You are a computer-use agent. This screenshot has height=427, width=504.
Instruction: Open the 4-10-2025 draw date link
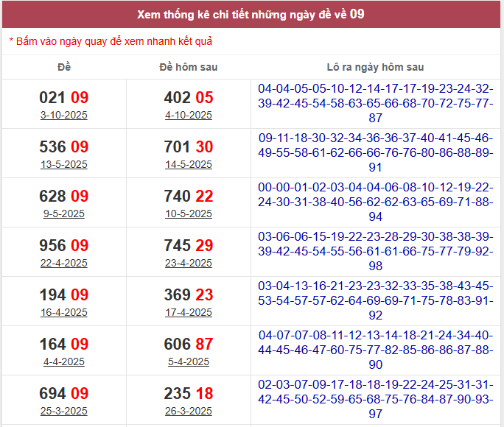point(189,115)
